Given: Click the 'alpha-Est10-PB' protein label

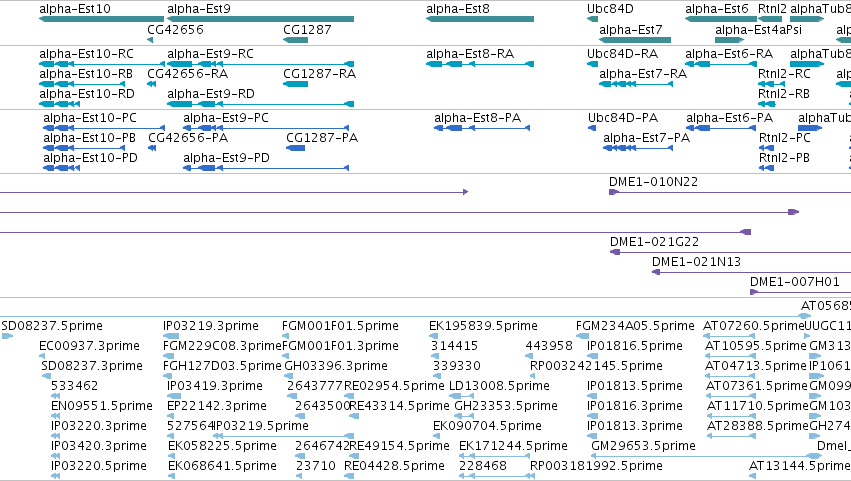Looking at the screenshot, I should click(89, 138).
